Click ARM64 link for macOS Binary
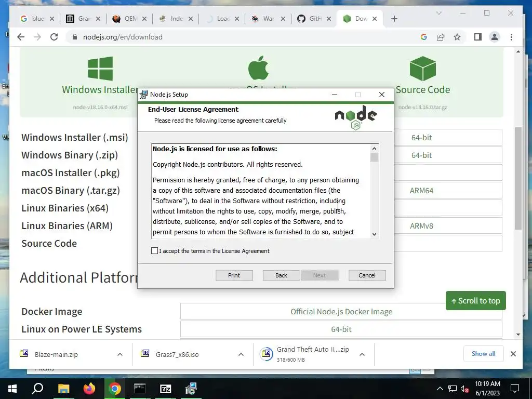The width and height of the screenshot is (532, 399). point(421,190)
